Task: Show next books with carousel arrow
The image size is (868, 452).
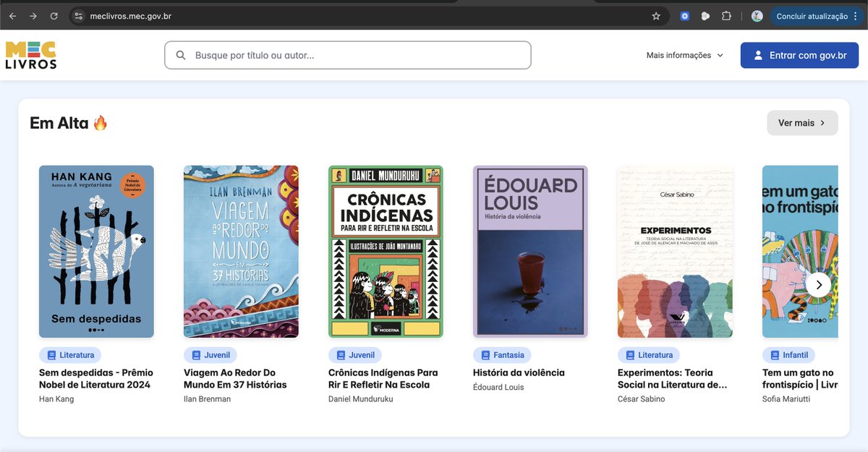Action: [x=818, y=284]
